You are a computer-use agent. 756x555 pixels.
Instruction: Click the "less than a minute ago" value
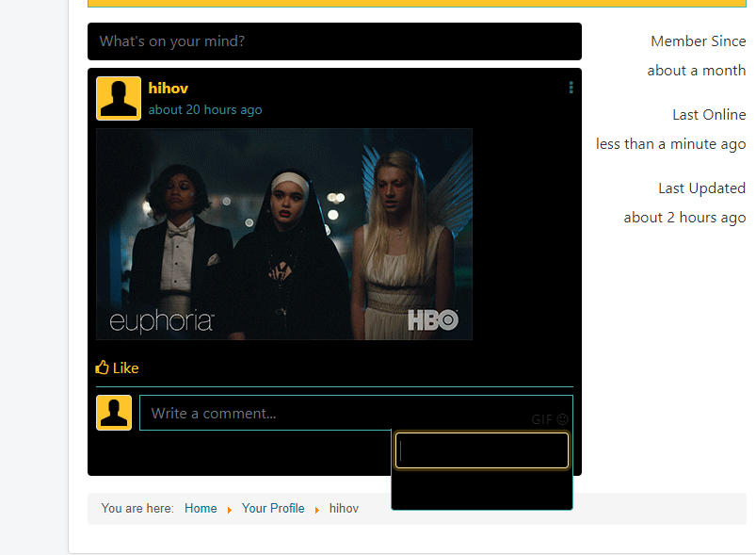[x=670, y=144]
